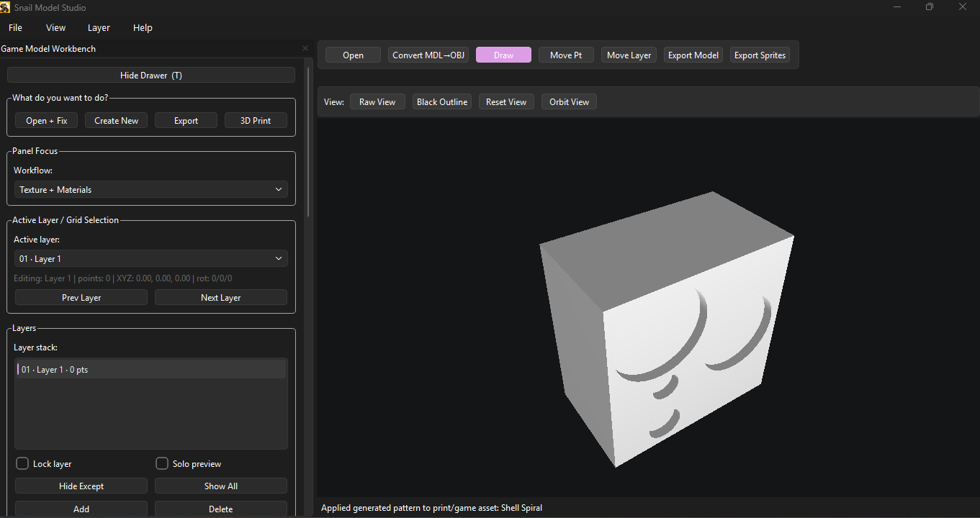Click the Create New button
This screenshot has width=980, height=518.
pos(116,120)
